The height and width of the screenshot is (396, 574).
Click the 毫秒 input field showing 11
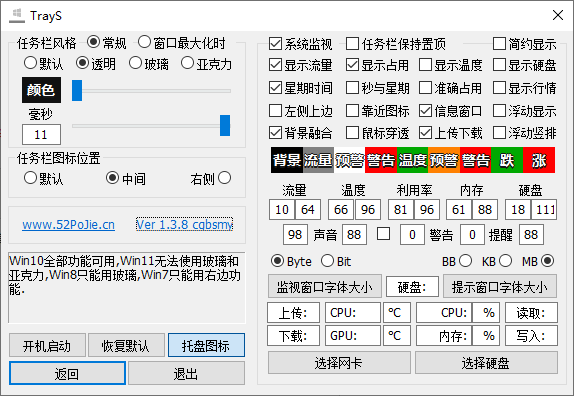click(41, 135)
